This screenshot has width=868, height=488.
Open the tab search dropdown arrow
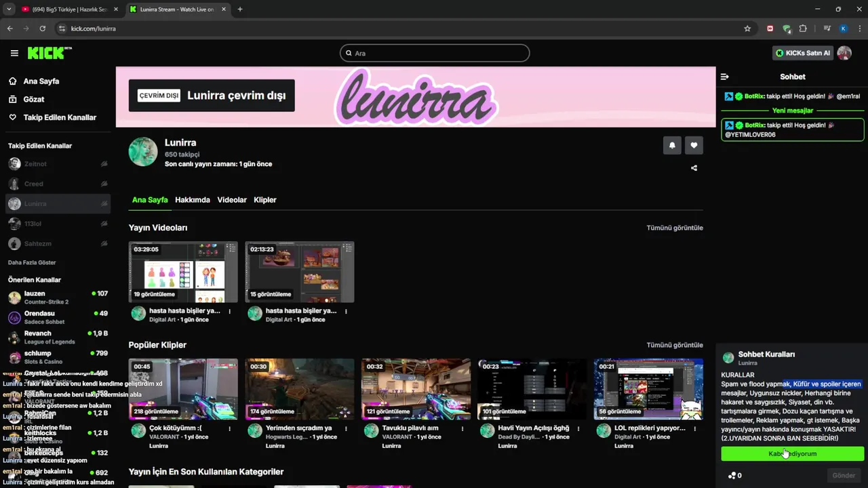tap(9, 9)
